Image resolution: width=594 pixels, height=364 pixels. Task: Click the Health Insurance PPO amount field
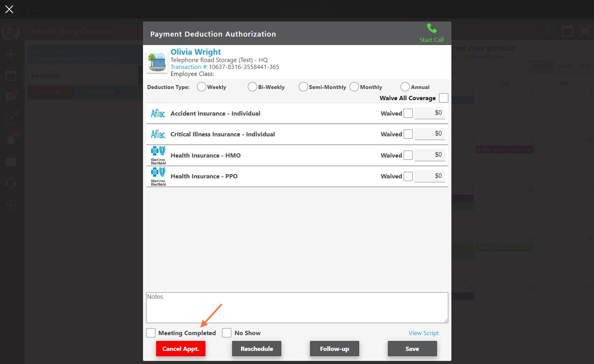pos(430,176)
